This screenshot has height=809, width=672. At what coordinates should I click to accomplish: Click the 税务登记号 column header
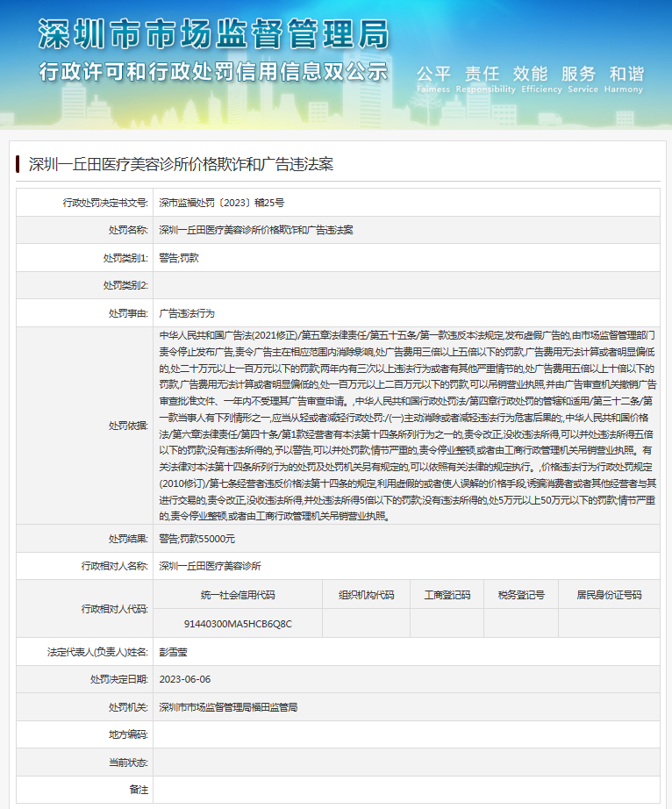521,595
